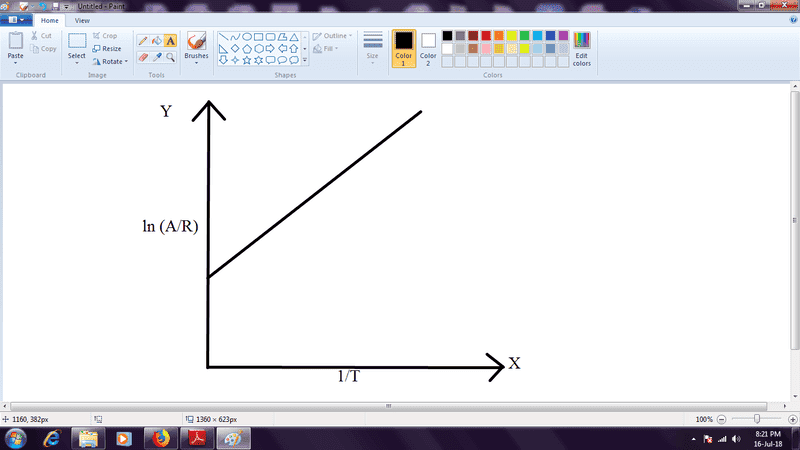The height and width of the screenshot is (450, 800).
Task: Pick the red color swatch
Action: click(x=486, y=35)
